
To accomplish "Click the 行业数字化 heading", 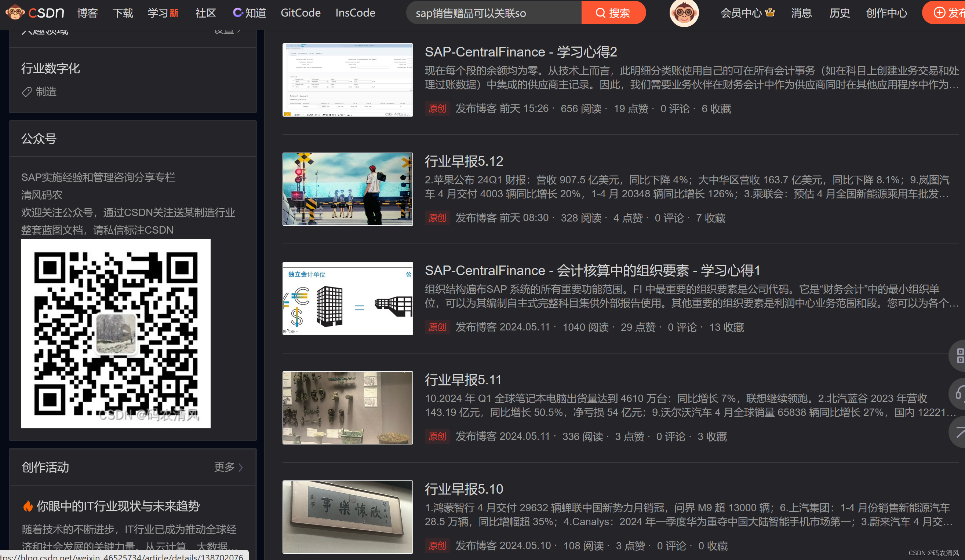I will click(x=51, y=68).
